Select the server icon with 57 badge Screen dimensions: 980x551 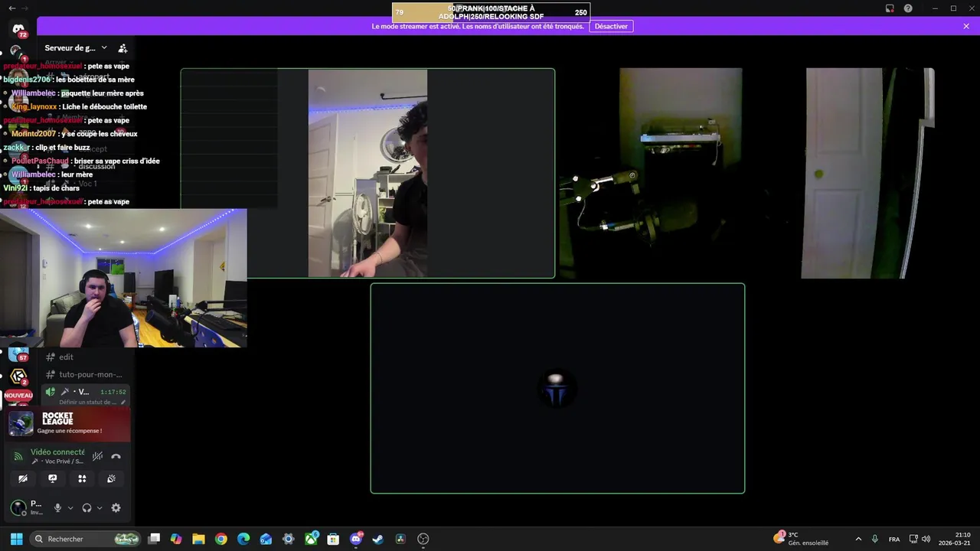click(18, 354)
